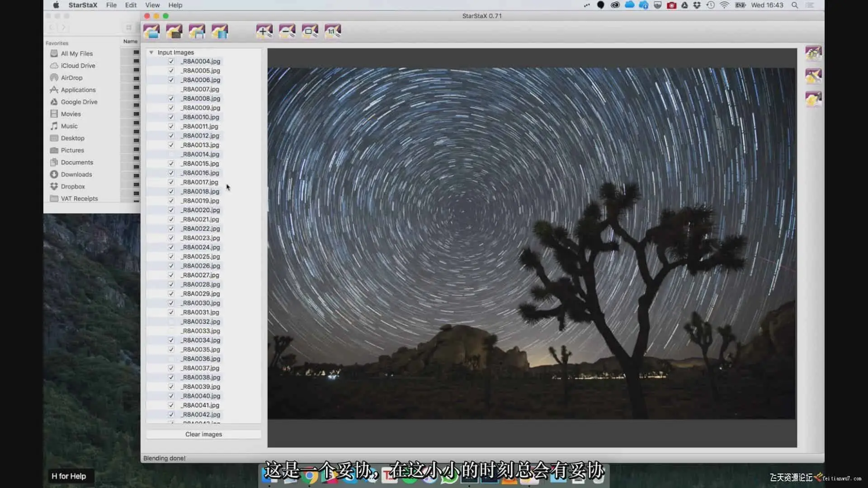Open the View menu
Image resolution: width=868 pixels, height=488 pixels.
152,5
